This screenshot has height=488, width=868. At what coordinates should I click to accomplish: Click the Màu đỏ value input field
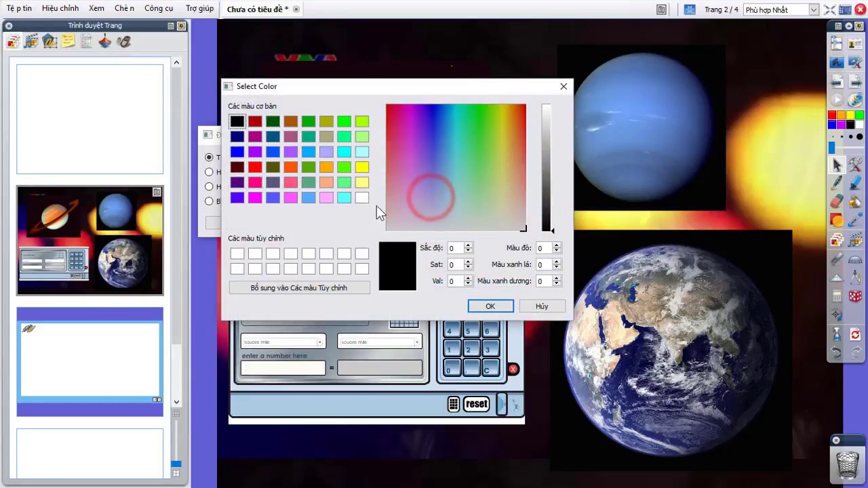tap(543, 248)
